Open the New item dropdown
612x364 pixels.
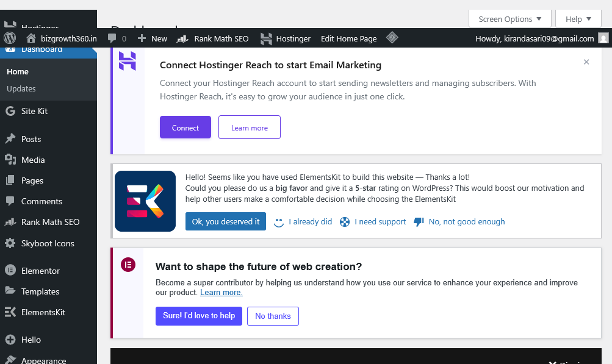point(152,38)
